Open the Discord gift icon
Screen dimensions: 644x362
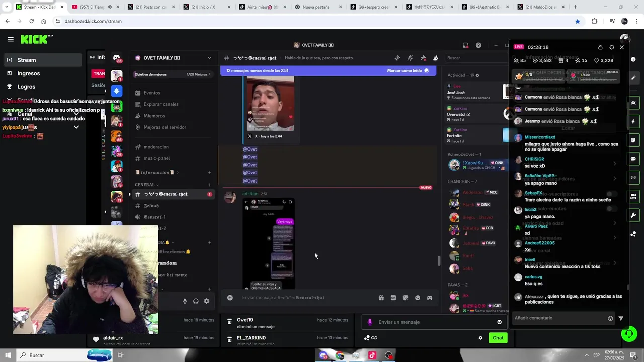coord(381,298)
